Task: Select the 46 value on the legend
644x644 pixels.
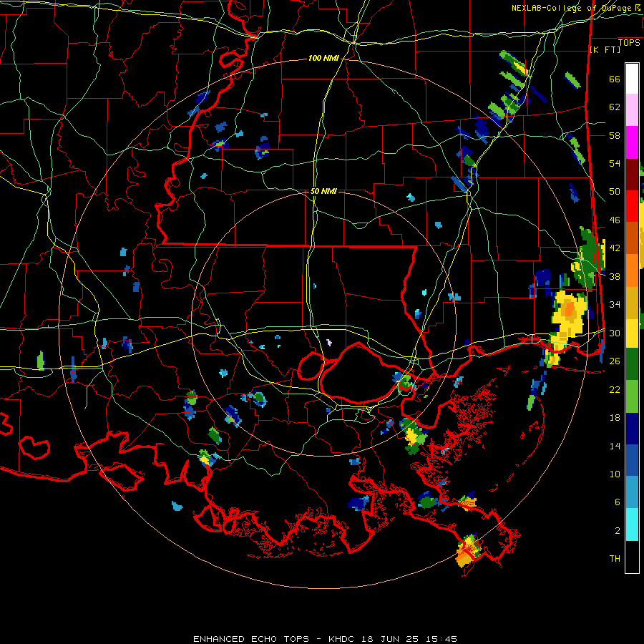Action: click(x=615, y=220)
